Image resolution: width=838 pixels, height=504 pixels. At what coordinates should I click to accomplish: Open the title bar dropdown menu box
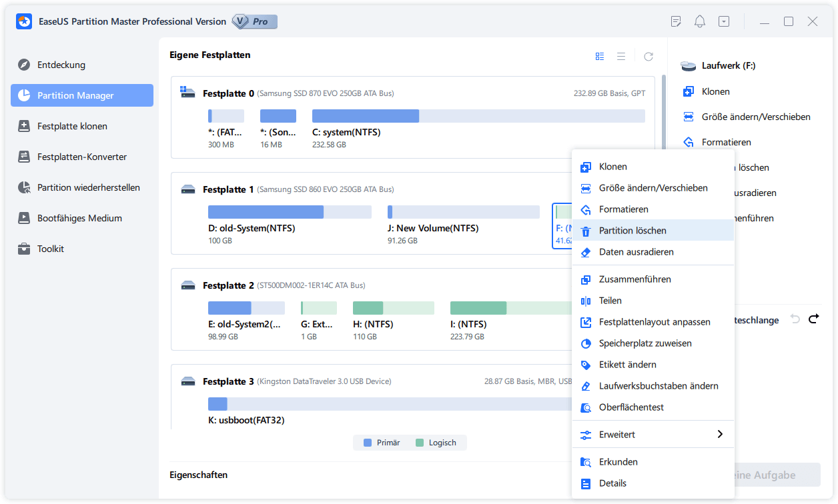point(724,21)
